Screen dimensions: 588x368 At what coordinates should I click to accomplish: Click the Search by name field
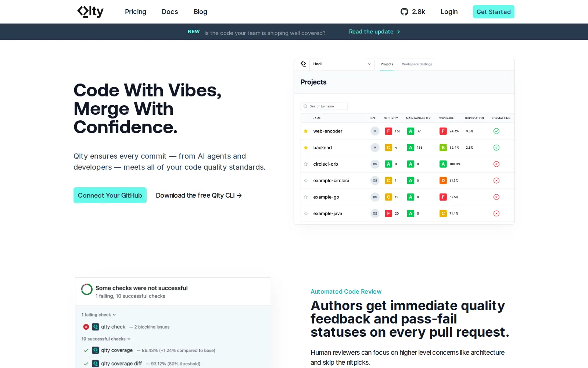[x=324, y=106]
